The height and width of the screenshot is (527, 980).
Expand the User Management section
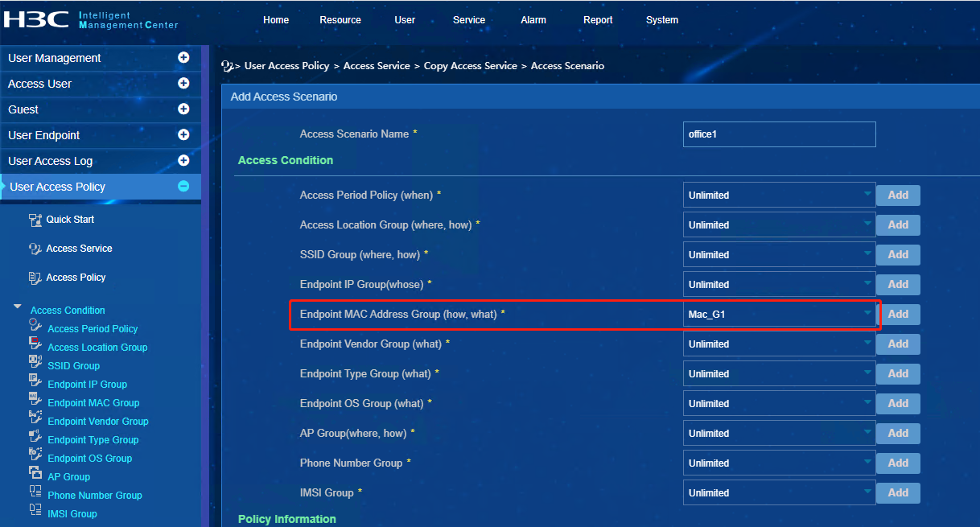(183, 58)
